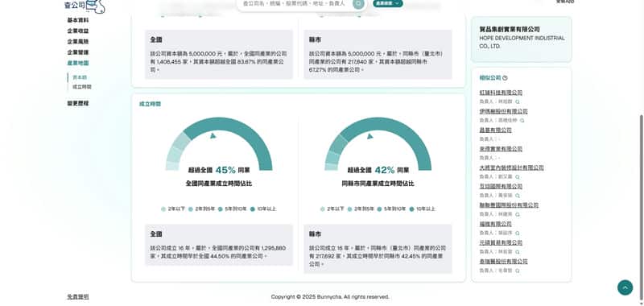Jump to 資本額 sub-item in sidebar
The image size is (644, 306).
click(x=80, y=77)
